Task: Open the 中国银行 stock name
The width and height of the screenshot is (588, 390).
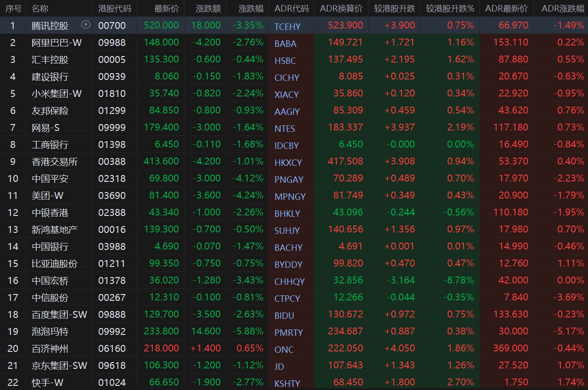Action: (50, 247)
